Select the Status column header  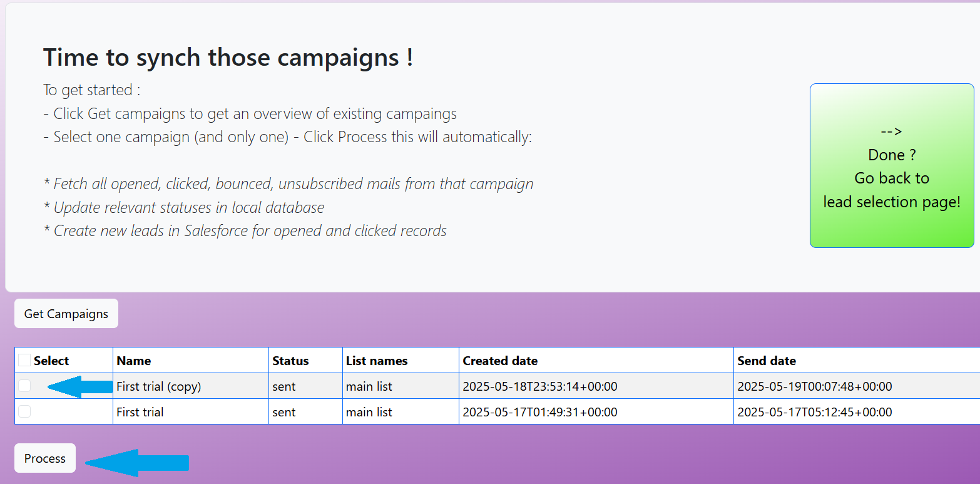(x=290, y=361)
